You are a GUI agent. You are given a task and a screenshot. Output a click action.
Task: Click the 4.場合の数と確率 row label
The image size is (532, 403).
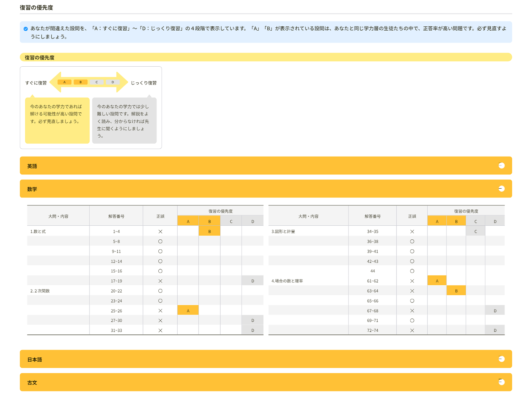pyautogui.click(x=287, y=281)
